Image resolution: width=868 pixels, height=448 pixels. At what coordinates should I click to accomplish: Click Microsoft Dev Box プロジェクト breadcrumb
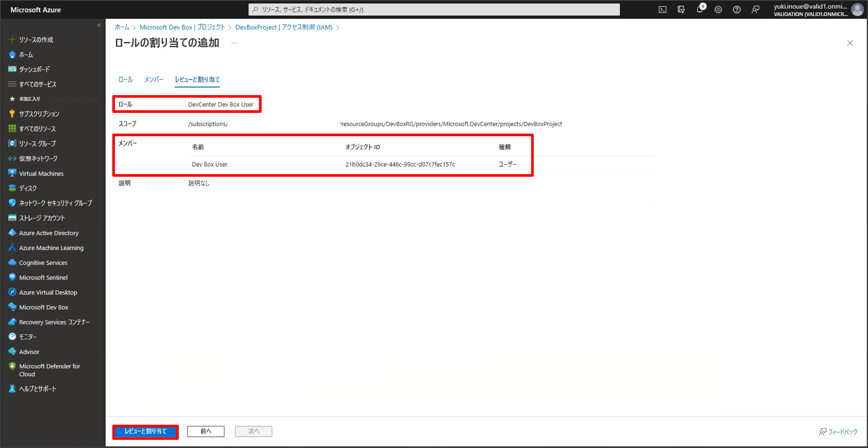[182, 27]
